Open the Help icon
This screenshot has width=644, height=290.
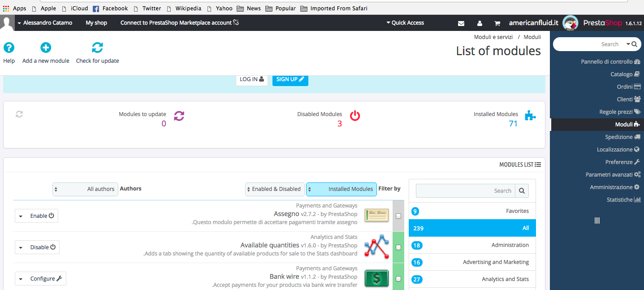pyautogui.click(x=9, y=48)
